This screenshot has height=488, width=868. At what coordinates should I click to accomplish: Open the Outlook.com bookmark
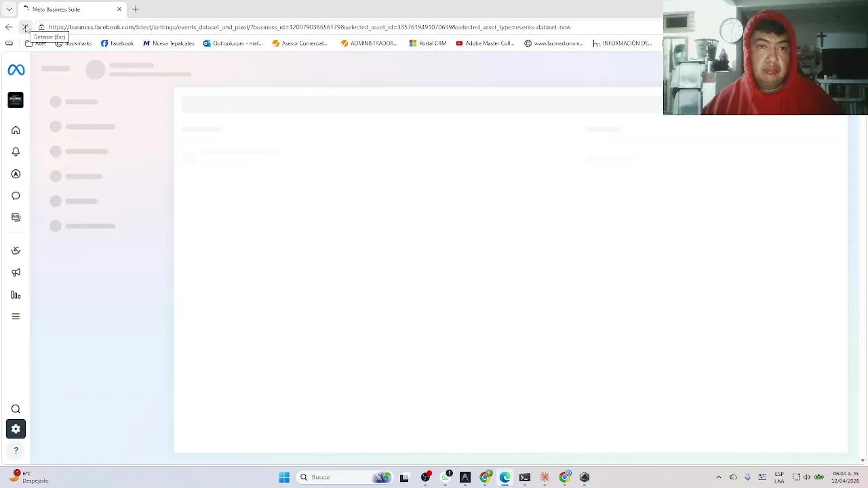[x=233, y=43]
